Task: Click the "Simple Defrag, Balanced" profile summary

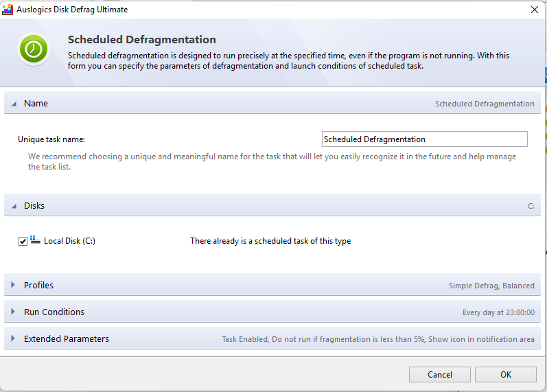Action: [x=491, y=286]
